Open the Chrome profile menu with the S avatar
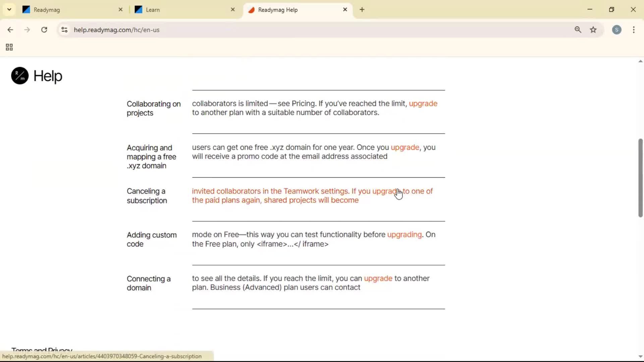The height and width of the screenshot is (362, 644). (617, 30)
